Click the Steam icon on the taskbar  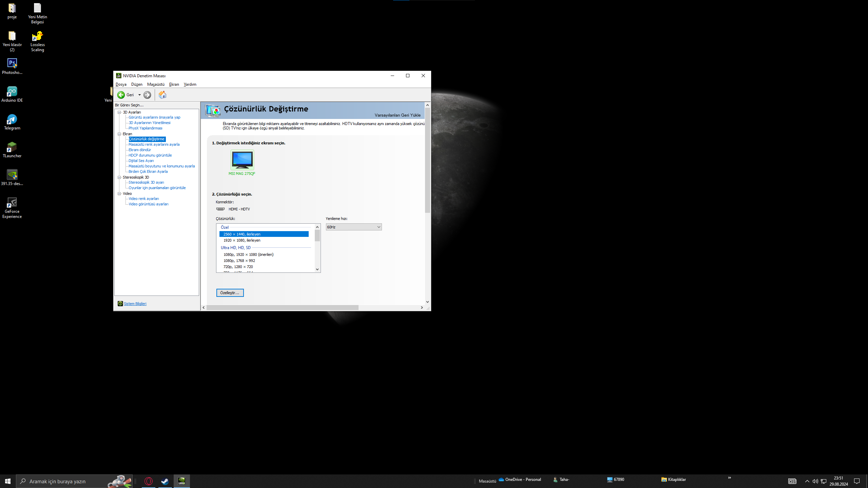point(165,481)
